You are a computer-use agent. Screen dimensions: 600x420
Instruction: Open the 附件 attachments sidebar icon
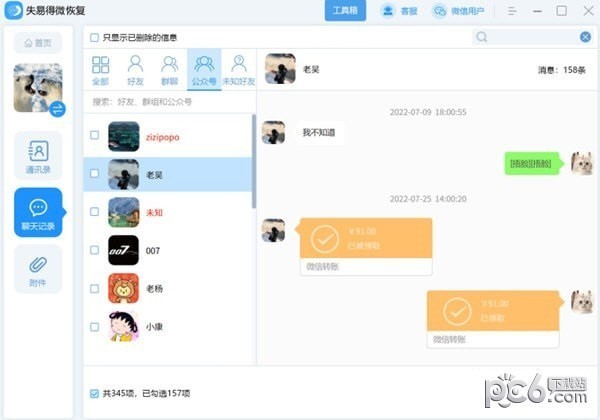point(38,269)
